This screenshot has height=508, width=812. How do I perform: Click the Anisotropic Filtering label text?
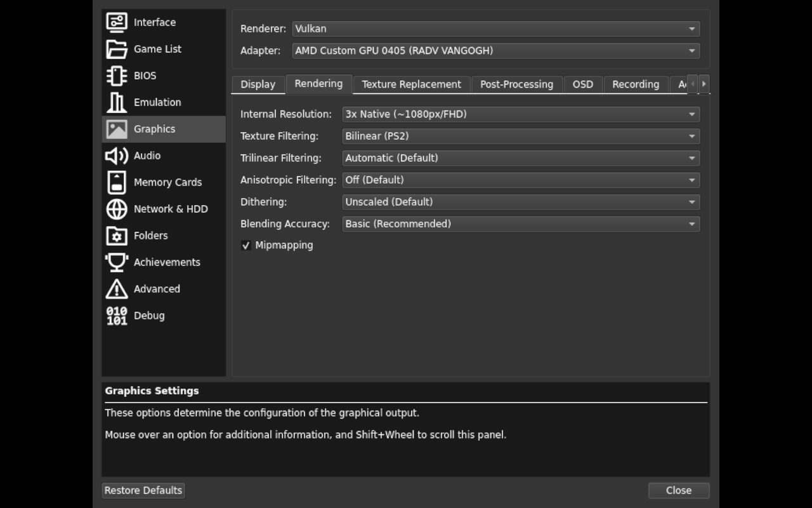click(x=288, y=180)
